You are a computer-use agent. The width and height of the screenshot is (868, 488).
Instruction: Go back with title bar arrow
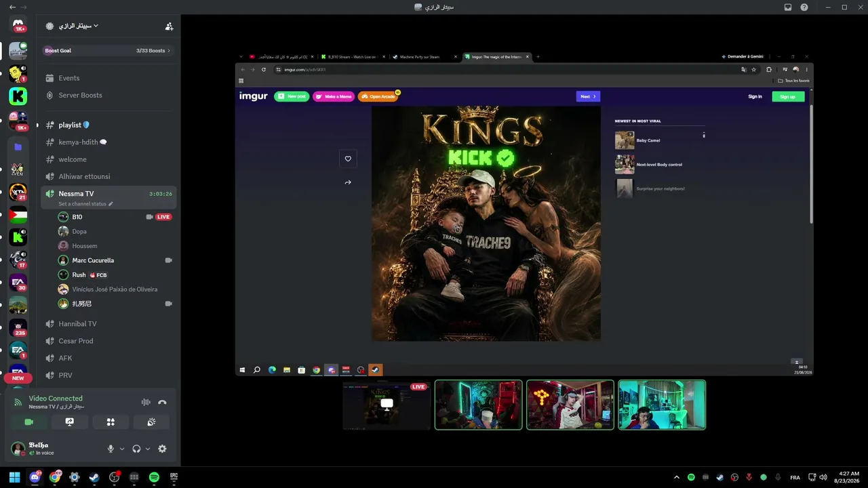tap(12, 7)
